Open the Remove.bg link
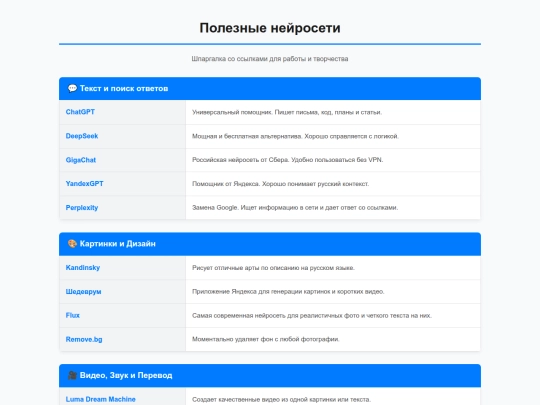Screen dimensions: 540x405 tap(84, 340)
